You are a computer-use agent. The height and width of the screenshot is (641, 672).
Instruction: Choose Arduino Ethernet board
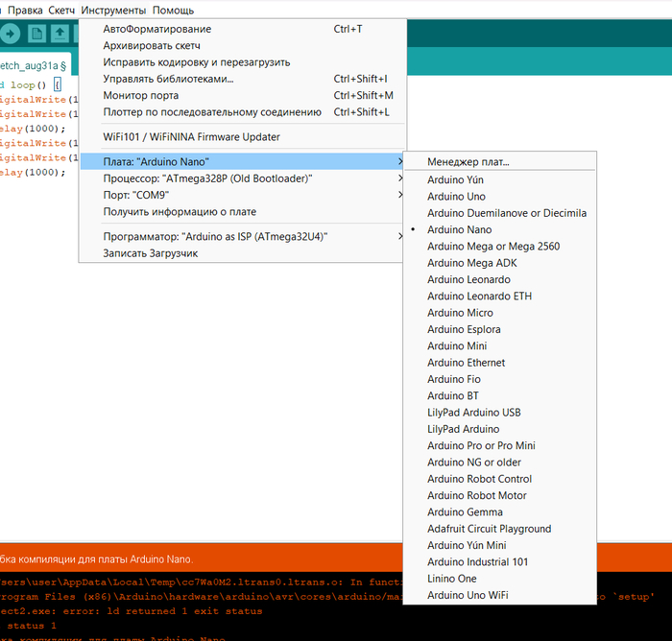(500, 363)
